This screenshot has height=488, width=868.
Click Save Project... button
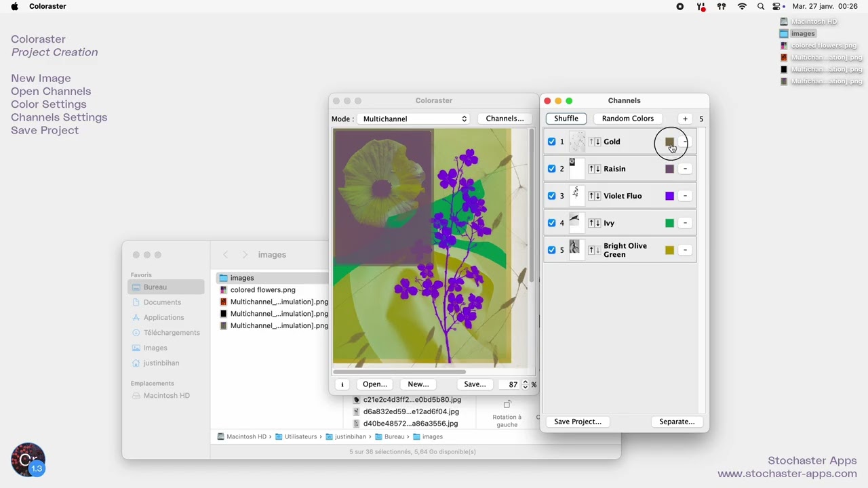tap(578, 422)
